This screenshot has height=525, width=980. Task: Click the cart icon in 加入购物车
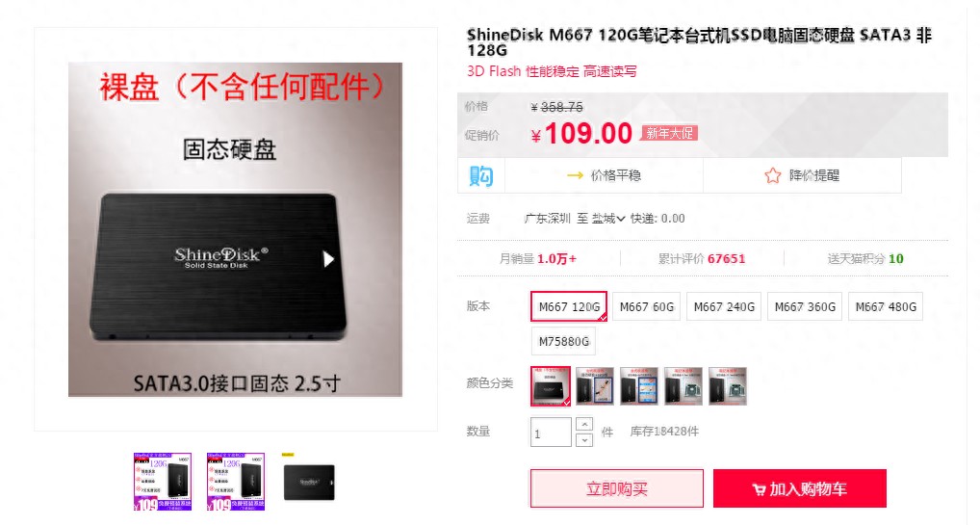tap(759, 489)
